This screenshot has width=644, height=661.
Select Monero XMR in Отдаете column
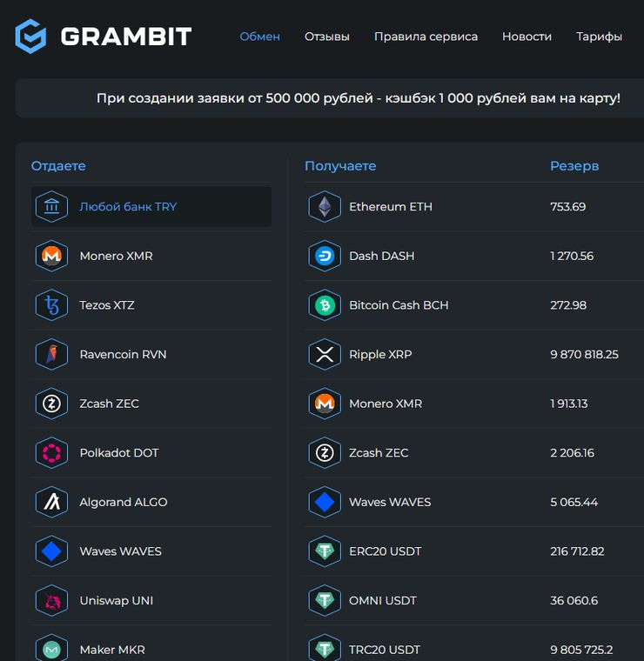coord(151,256)
